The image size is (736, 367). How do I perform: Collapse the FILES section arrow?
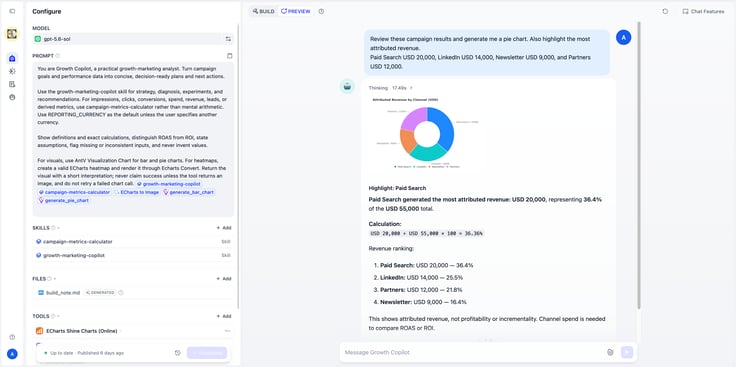click(54, 278)
